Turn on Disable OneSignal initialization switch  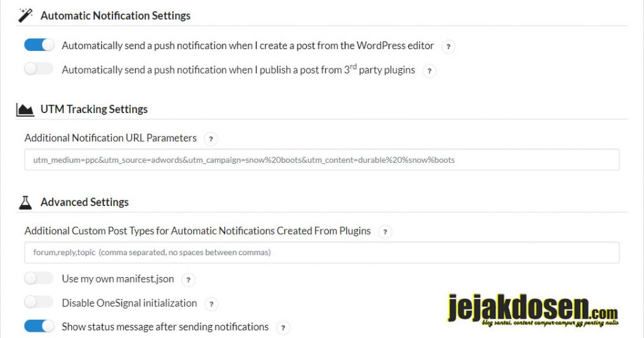tap(39, 302)
